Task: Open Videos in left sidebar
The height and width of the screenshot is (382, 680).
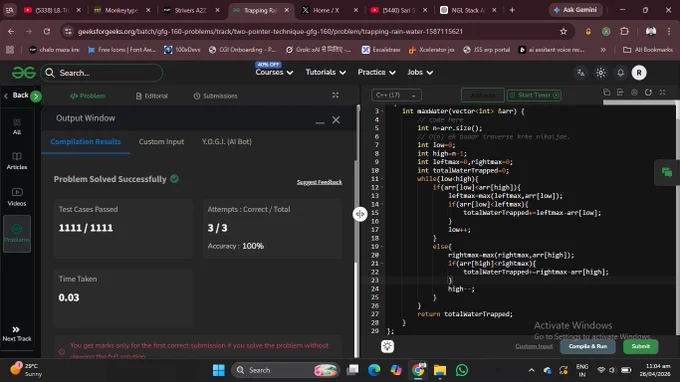Action: click(x=17, y=197)
